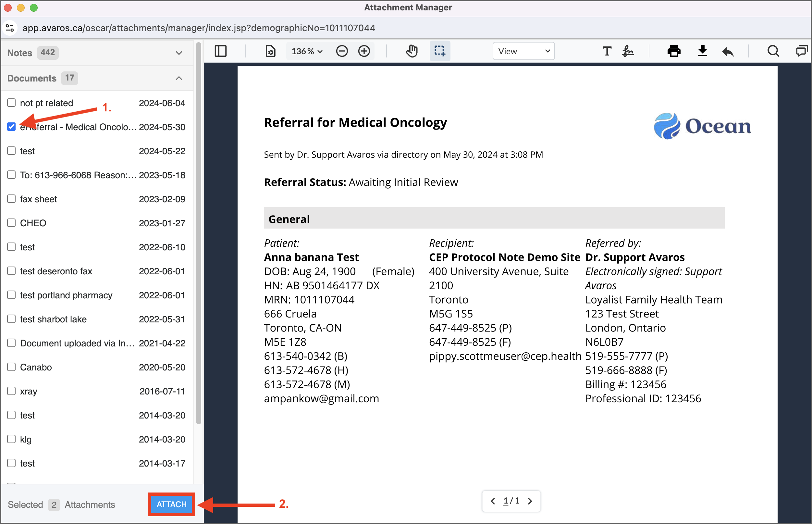Image resolution: width=812 pixels, height=524 pixels.
Task: Click the page number 1/1 field
Action: pos(511,501)
